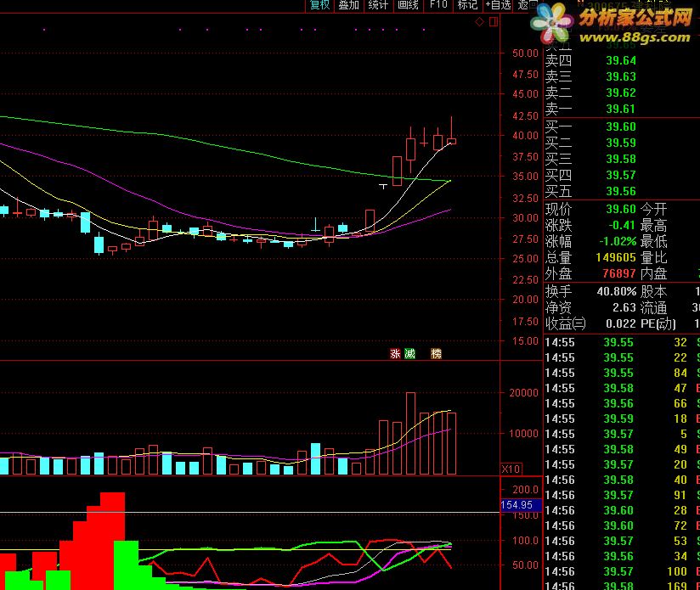Click the red diamond icon above chart
Screen dimensions: 700x590
(x=479, y=21)
